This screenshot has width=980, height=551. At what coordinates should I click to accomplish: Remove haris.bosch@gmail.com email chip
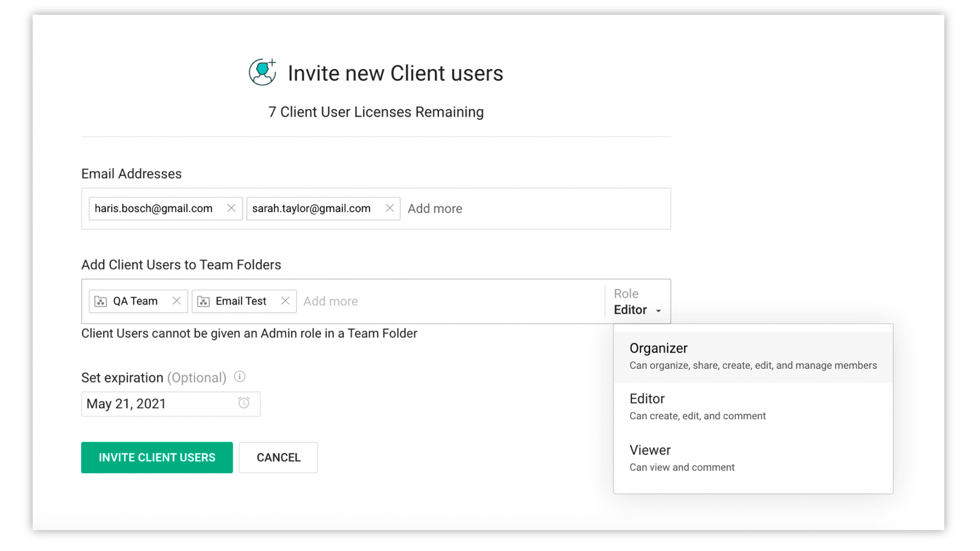coord(231,208)
